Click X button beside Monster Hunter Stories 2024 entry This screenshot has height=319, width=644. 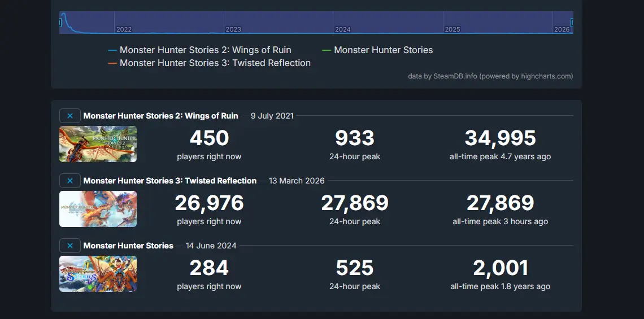[x=69, y=246]
